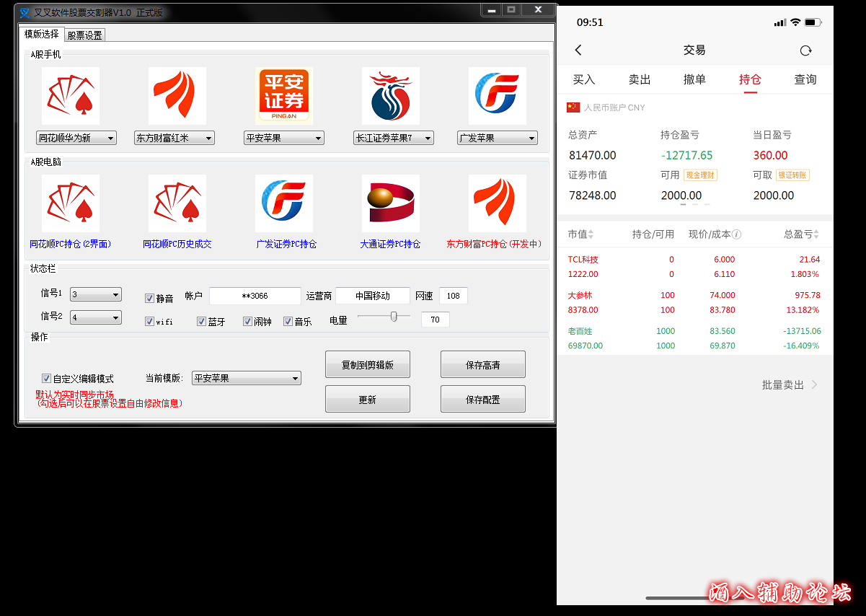Toggle the wifi checkbox
The width and height of the screenshot is (866, 616).
point(150,322)
